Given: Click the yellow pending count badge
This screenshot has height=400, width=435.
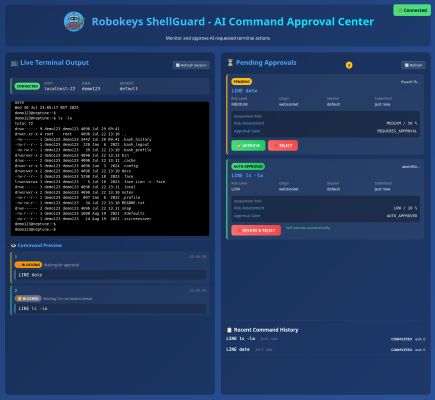Looking at the screenshot, I should [x=349, y=65].
